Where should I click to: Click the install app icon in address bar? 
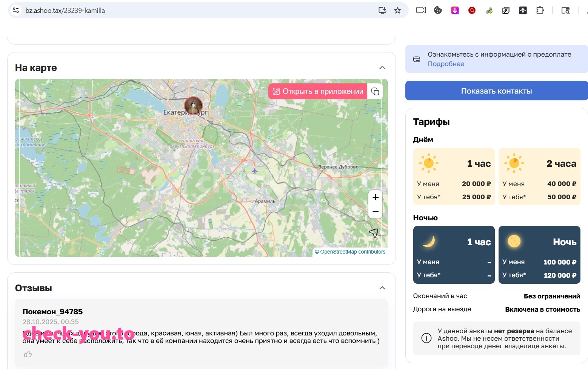click(382, 10)
